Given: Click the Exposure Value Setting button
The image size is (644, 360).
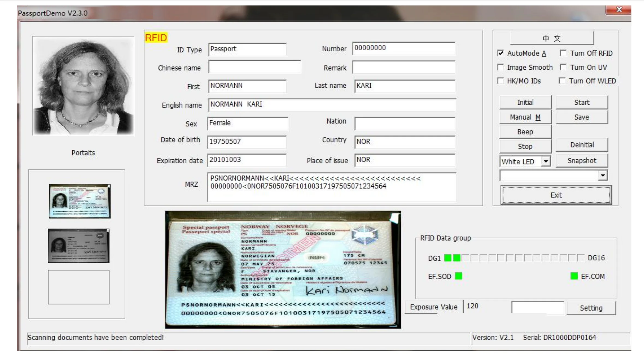Looking at the screenshot, I should pos(591,308).
